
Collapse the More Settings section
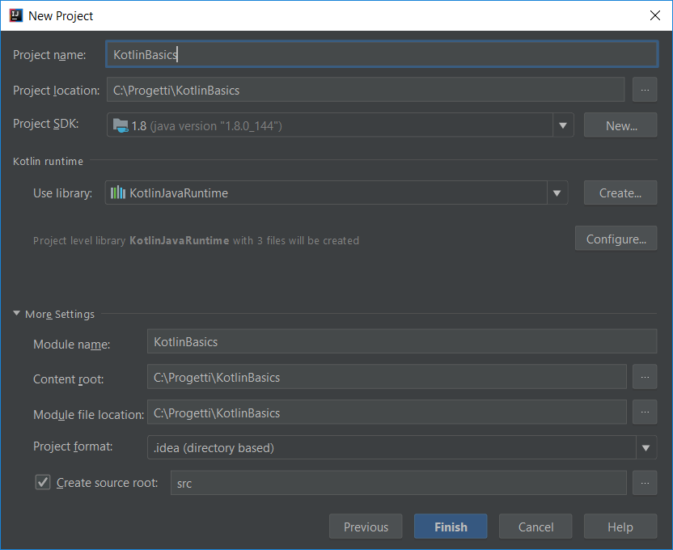tap(17, 314)
